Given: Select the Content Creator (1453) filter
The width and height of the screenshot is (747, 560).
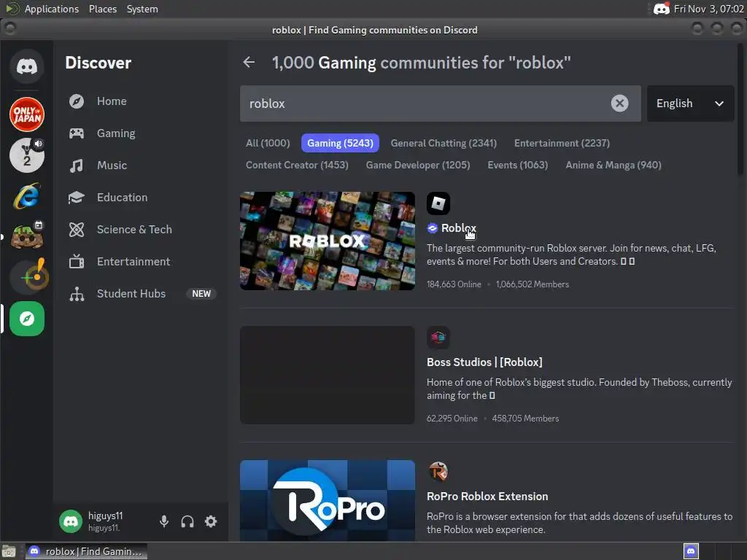Looking at the screenshot, I should coord(297,165).
